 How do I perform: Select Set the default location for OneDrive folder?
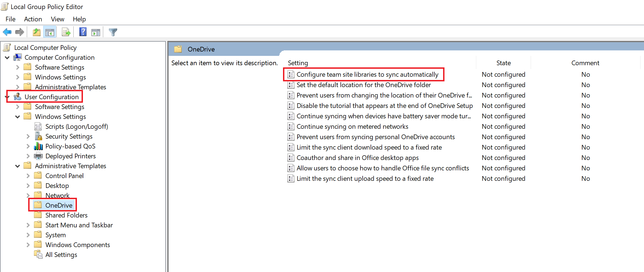(364, 85)
